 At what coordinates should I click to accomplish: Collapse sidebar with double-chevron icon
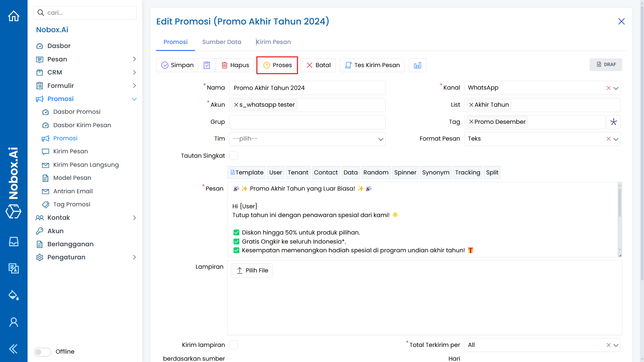coord(14,349)
